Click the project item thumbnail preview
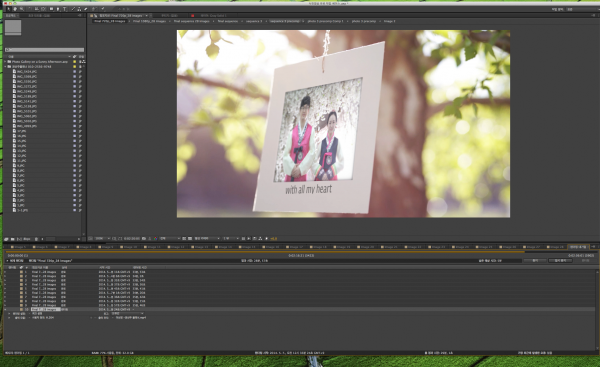 click(x=13, y=28)
